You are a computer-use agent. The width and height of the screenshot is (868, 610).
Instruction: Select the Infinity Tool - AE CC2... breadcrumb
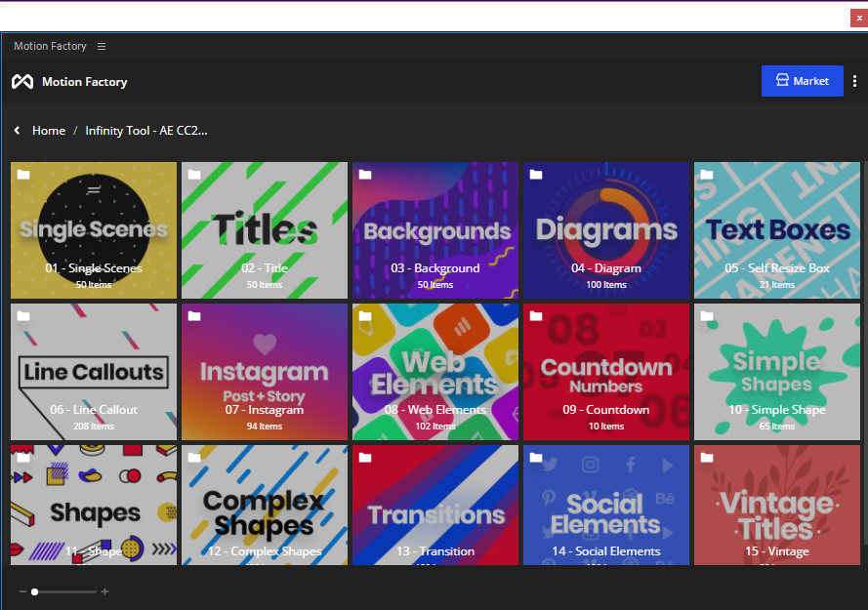point(146,131)
